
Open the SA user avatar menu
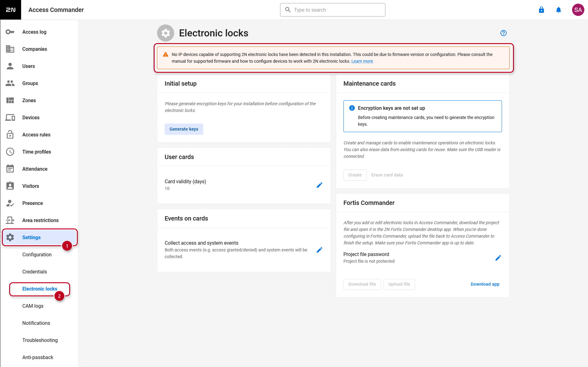coord(578,10)
